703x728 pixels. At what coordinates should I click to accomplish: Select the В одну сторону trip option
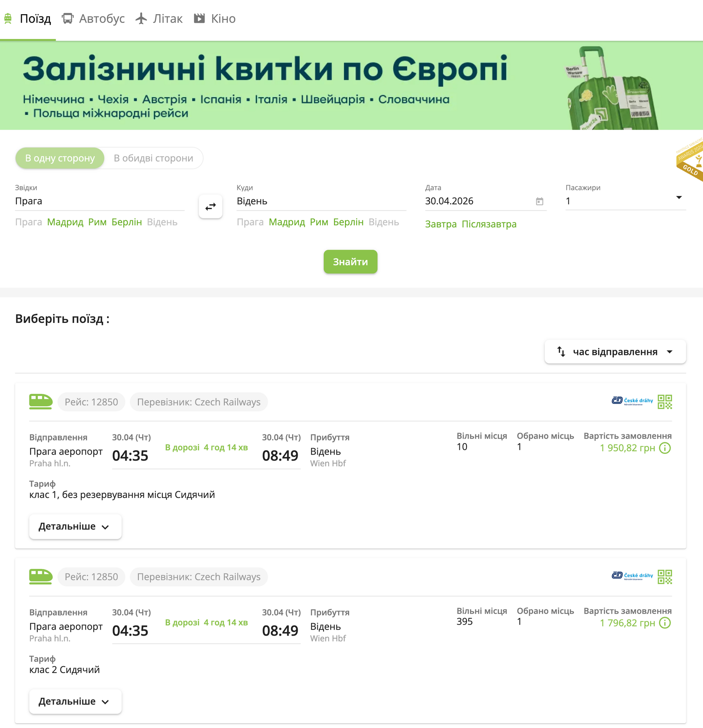coord(59,158)
